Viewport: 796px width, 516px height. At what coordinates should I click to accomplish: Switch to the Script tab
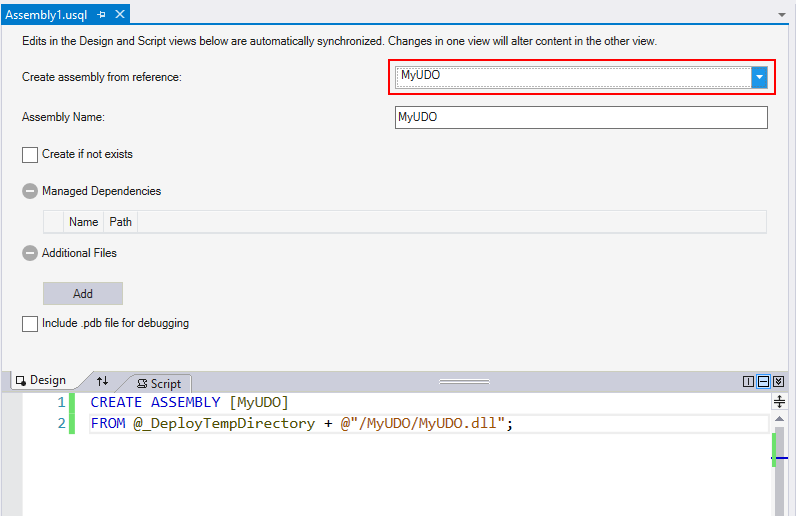[x=159, y=383]
